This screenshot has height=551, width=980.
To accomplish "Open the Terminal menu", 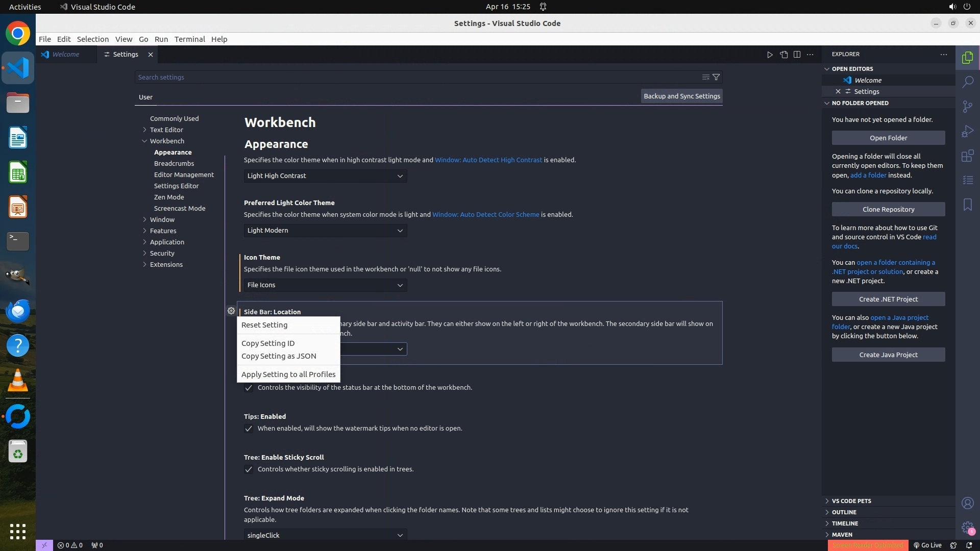I will (x=189, y=39).
